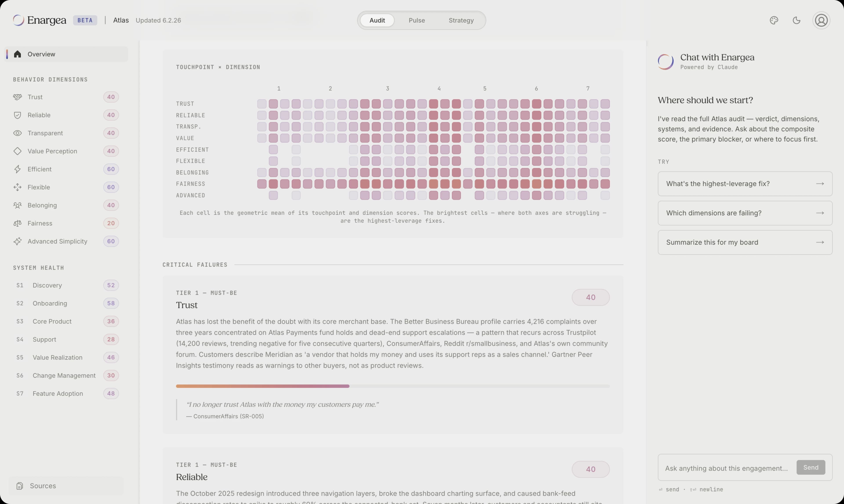Viewport: 844px width, 504px height.
Task: Click the ConsumerAffairs (SR-005) citation
Action: 225,416
